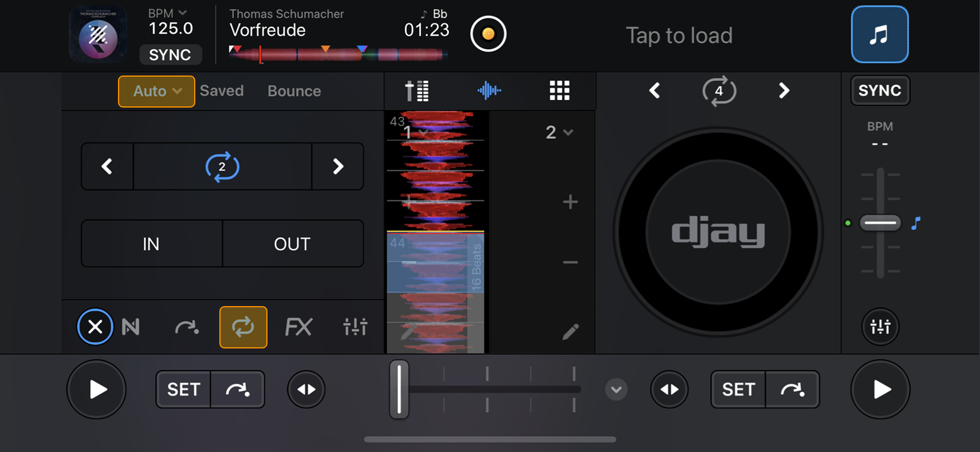Open the FX panel on left deck

(x=298, y=327)
